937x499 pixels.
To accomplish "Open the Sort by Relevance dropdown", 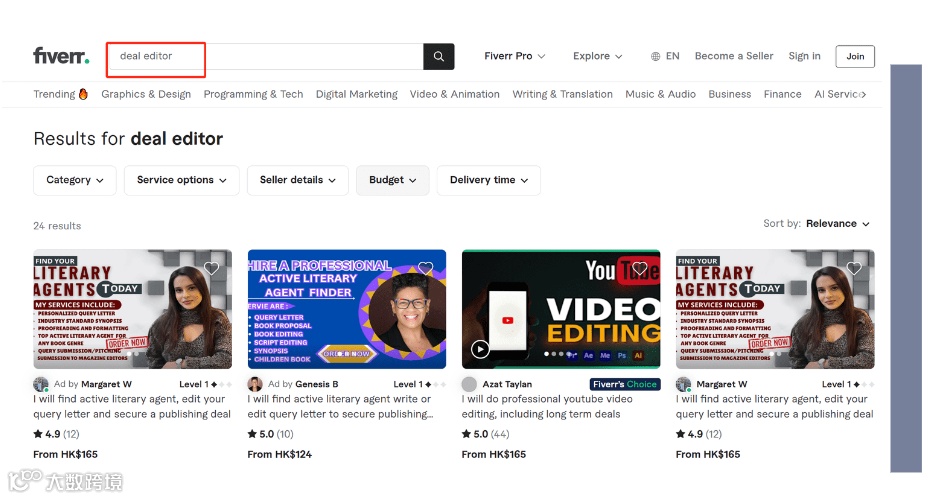I will [838, 224].
